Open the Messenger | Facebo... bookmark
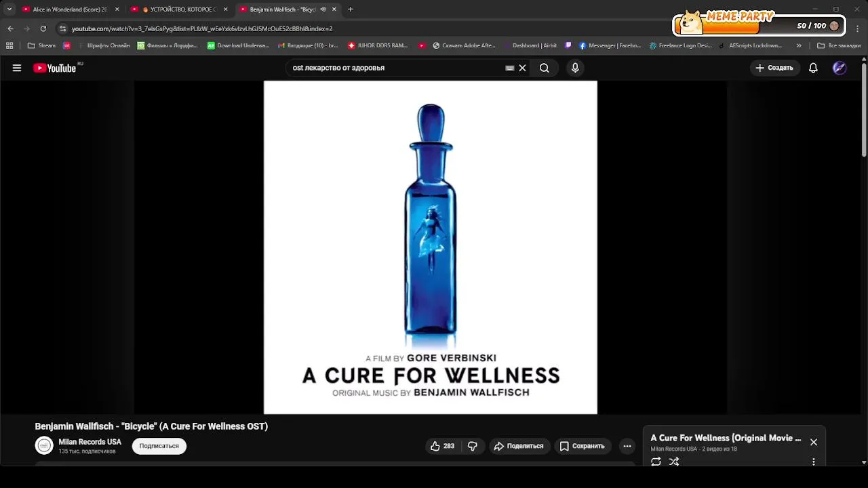The image size is (868, 488). tap(610, 45)
